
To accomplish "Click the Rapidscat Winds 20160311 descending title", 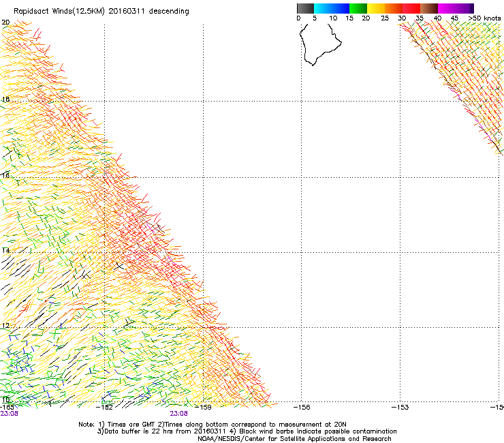I will (101, 12).
